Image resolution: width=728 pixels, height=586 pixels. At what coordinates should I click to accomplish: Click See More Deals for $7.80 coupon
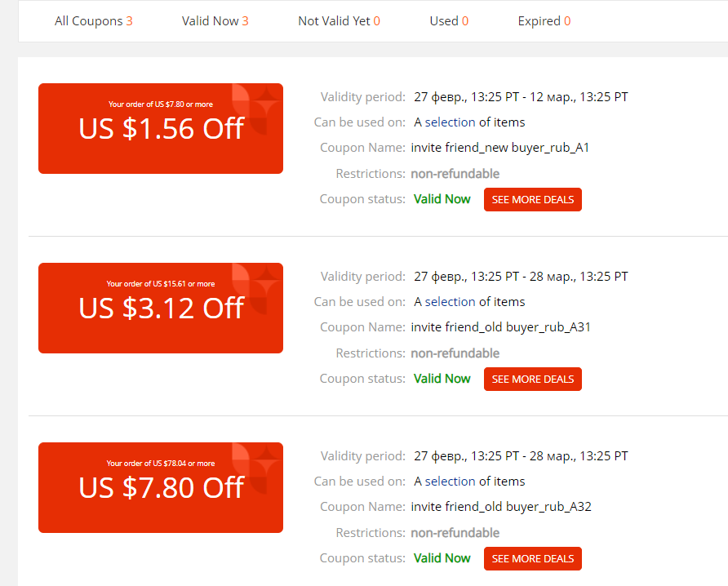533,558
